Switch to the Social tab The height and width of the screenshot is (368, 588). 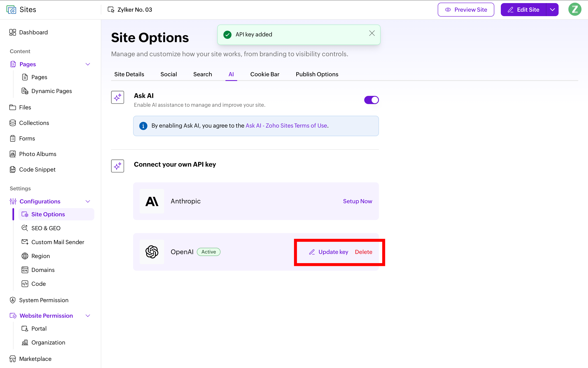(x=169, y=74)
